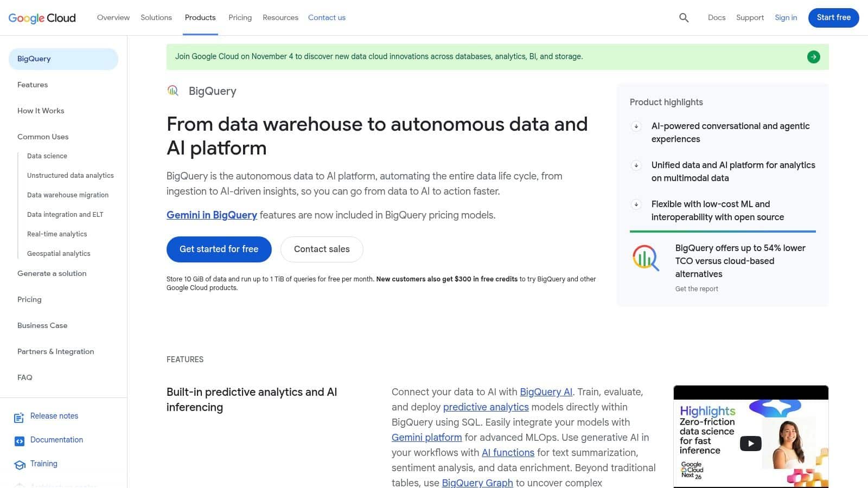Open the Pricing top navigation item
Screen dimensions: 868x488
pyautogui.click(x=240, y=17)
